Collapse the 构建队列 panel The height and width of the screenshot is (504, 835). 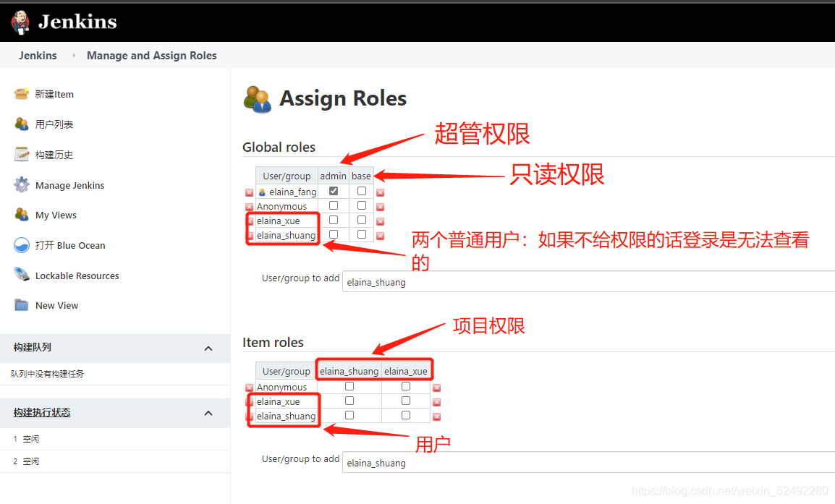coord(208,349)
